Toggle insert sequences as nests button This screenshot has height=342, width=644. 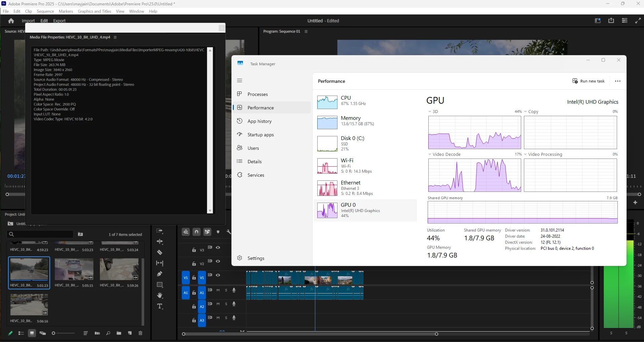pyautogui.click(x=186, y=232)
